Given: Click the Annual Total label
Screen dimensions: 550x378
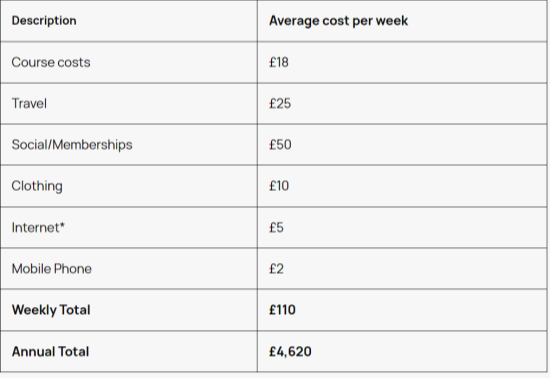Looking at the screenshot, I should [50, 352].
